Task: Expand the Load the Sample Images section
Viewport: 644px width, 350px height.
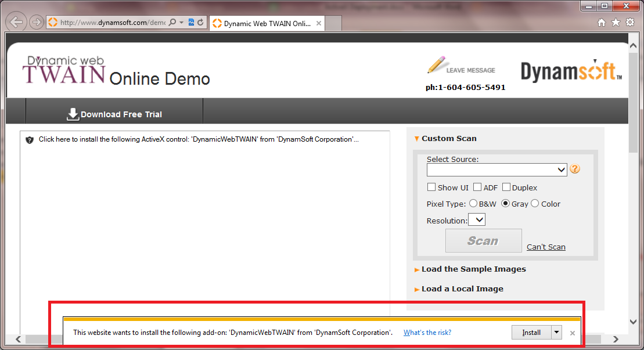Action: (x=473, y=269)
